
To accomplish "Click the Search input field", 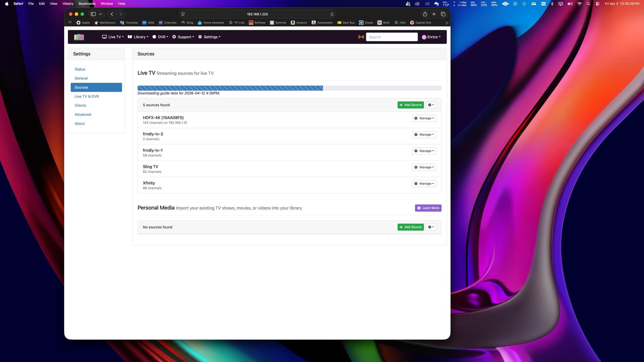I will [391, 37].
